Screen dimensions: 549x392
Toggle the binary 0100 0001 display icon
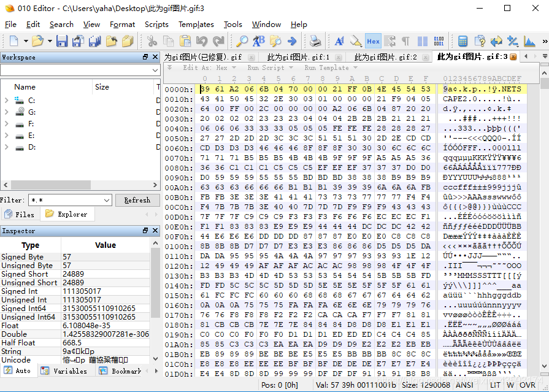pyautogui.click(x=439, y=41)
